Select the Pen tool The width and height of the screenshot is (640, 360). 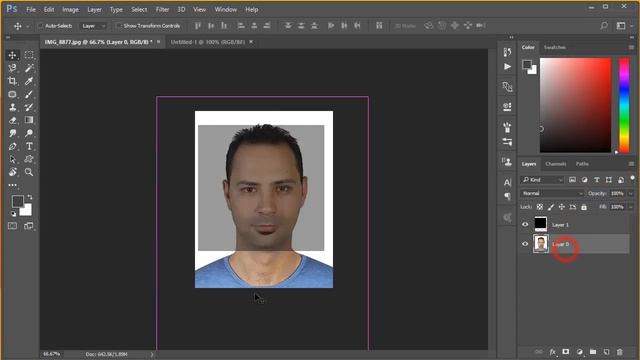[12, 146]
